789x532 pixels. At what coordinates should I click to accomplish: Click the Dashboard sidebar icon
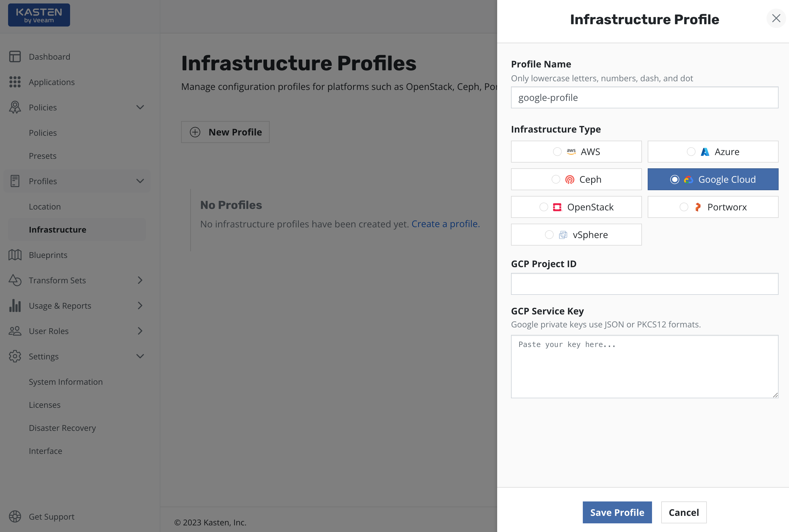coord(15,57)
